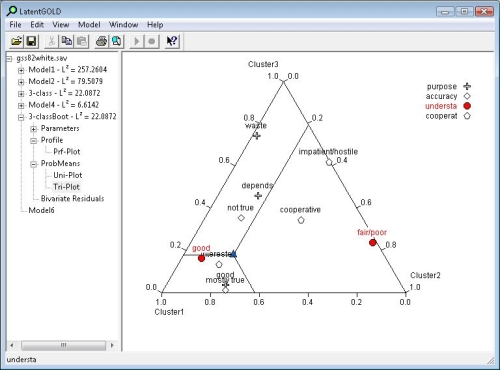This screenshot has width=500, height=370.
Task: Click the Print Preview icon
Action: click(x=116, y=41)
